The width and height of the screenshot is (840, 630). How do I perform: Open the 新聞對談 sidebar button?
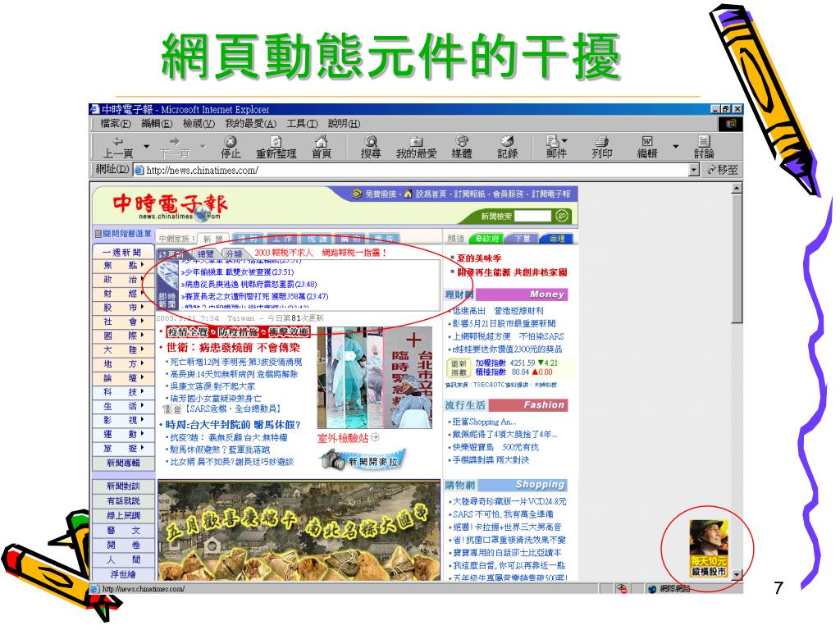coord(123,486)
